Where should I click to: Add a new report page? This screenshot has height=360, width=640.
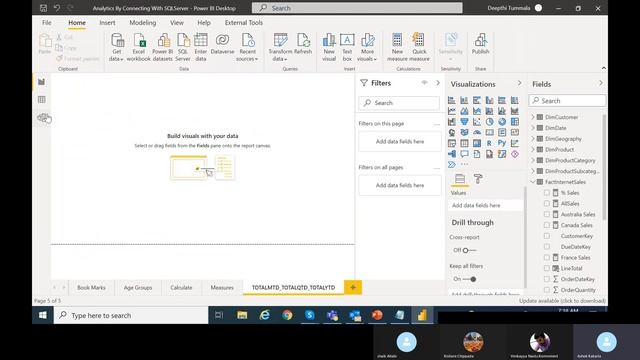pyautogui.click(x=353, y=287)
